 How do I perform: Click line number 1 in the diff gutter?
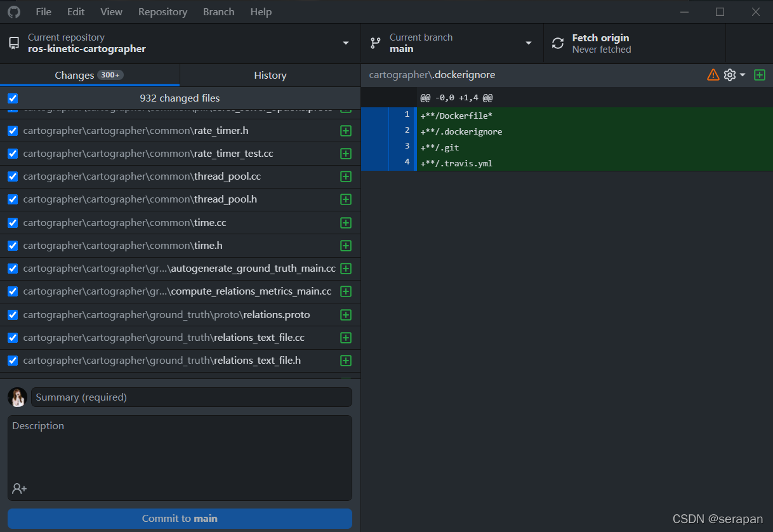click(x=407, y=115)
